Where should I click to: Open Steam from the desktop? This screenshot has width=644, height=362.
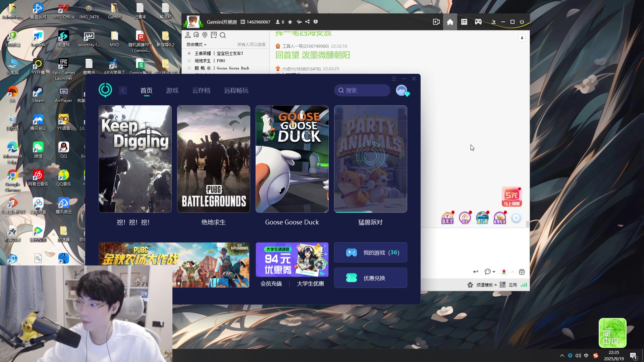[x=38, y=94]
